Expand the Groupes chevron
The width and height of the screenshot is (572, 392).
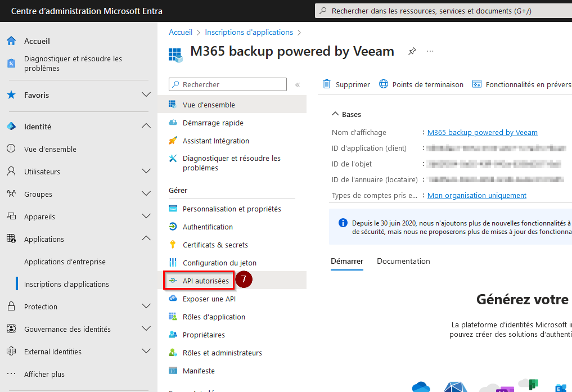click(146, 193)
